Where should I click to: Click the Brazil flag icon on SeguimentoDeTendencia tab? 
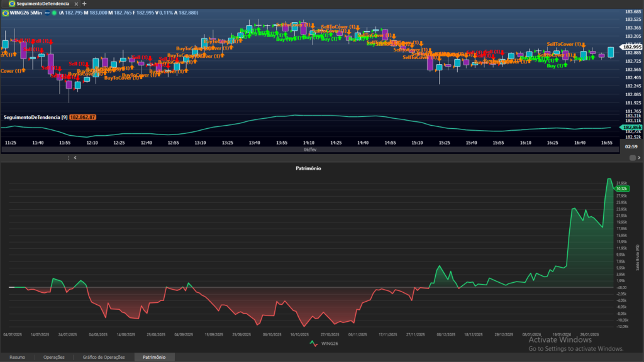(11, 4)
